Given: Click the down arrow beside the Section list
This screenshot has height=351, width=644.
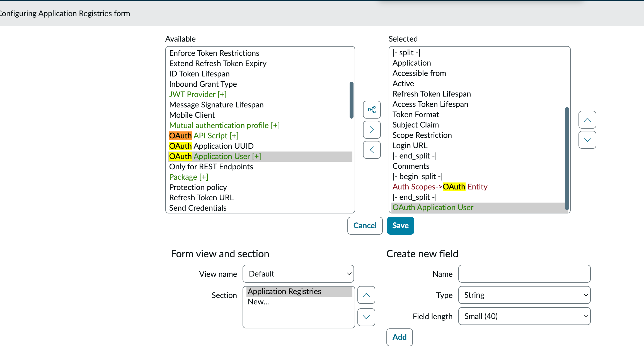Looking at the screenshot, I should pyautogui.click(x=366, y=317).
